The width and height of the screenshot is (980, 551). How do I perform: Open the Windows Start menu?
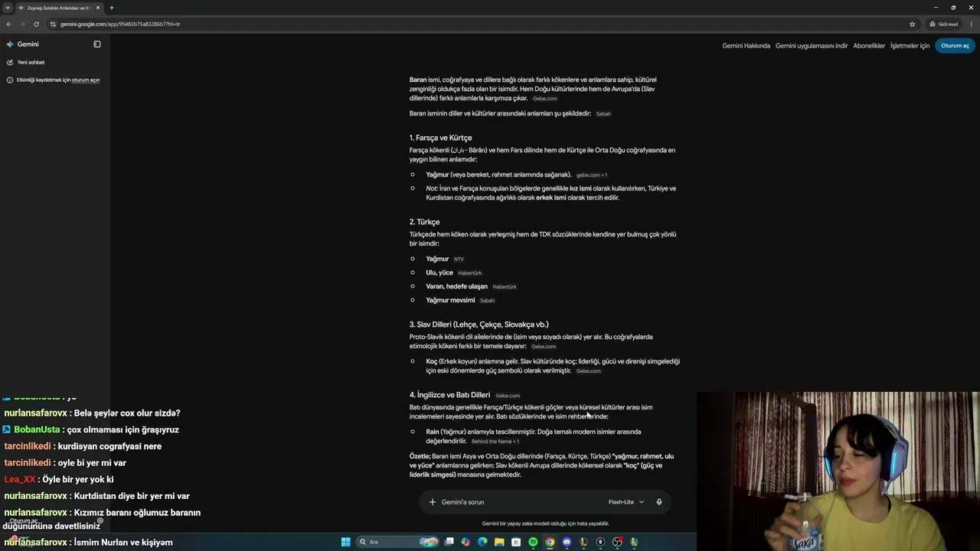[x=345, y=542]
